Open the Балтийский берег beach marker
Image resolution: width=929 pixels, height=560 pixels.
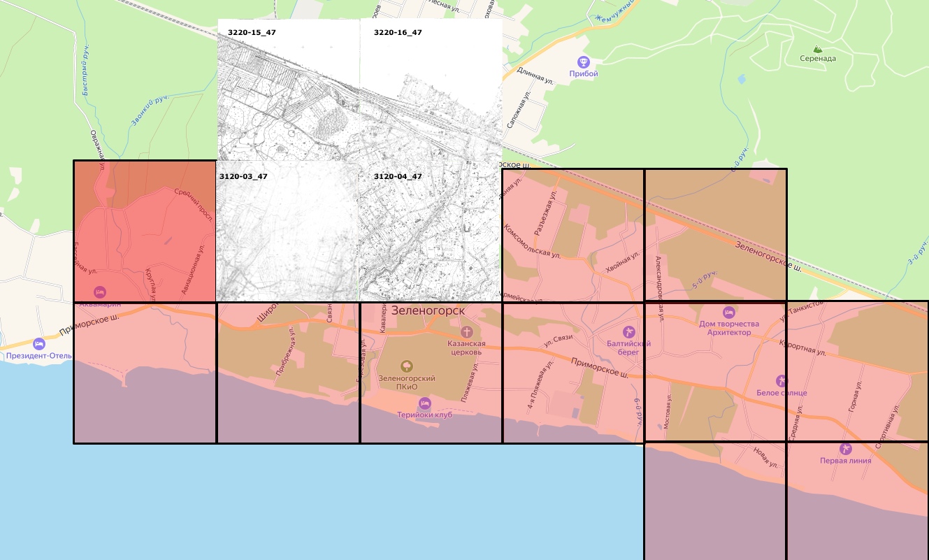[628, 331]
